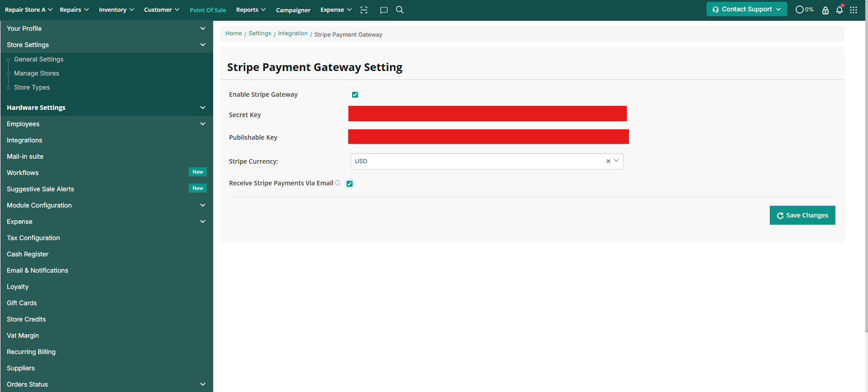
Task: Open the Repairs menu
Action: (x=74, y=10)
